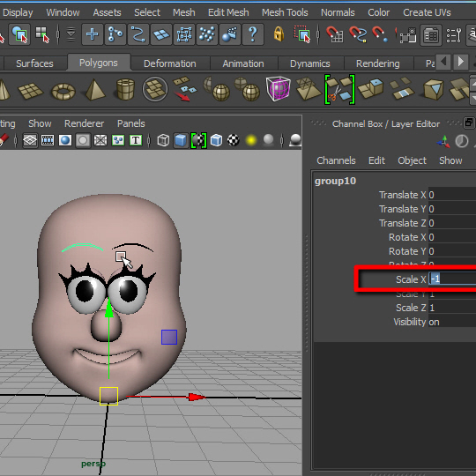Toggle select miscellaneous question-mark icon

click(x=253, y=34)
